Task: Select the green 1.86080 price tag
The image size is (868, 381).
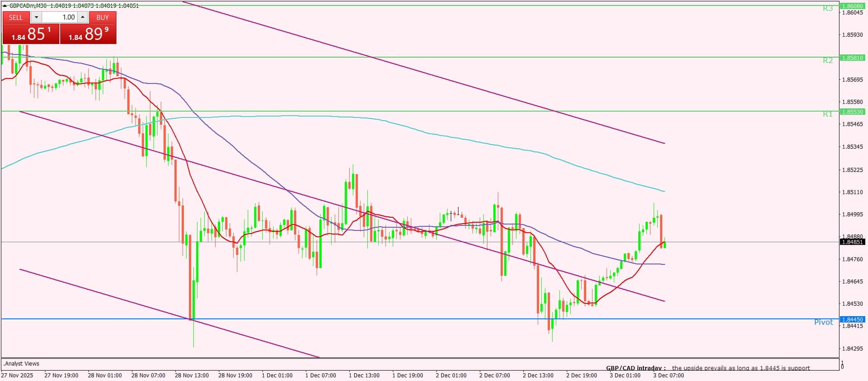Action: [853, 6]
